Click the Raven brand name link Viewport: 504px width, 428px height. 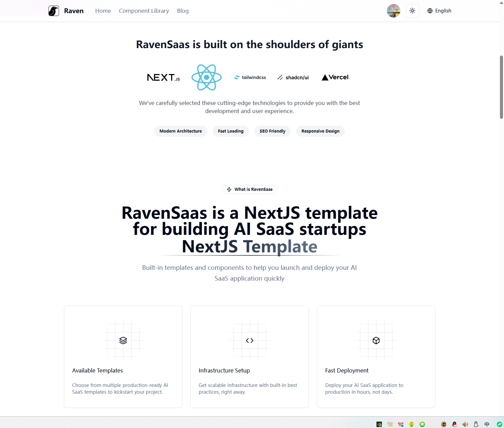(x=74, y=11)
